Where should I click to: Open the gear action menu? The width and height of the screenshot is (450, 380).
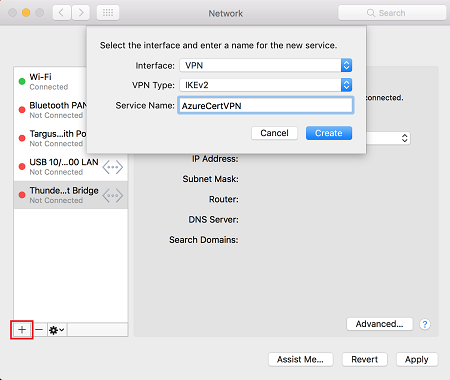coord(57,330)
